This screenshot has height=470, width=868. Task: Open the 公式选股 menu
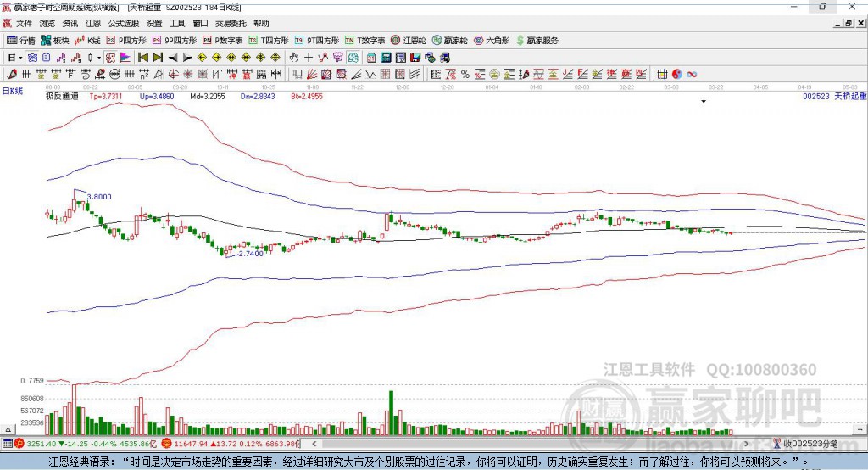point(124,23)
